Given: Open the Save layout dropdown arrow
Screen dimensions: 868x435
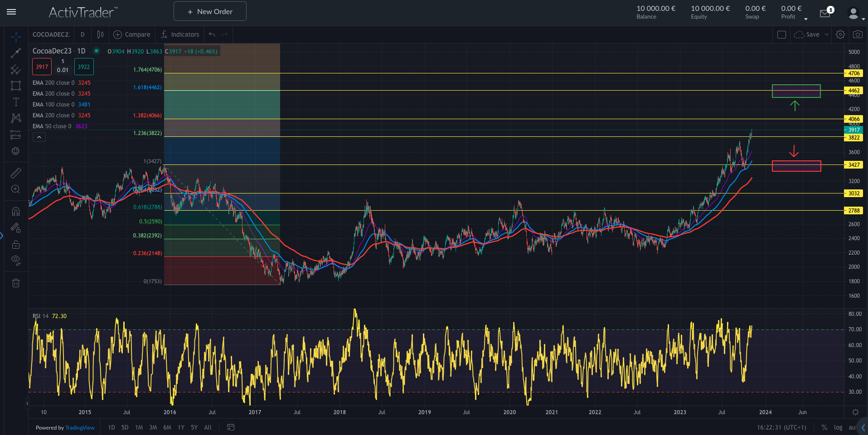Looking at the screenshot, I should click(x=827, y=34).
